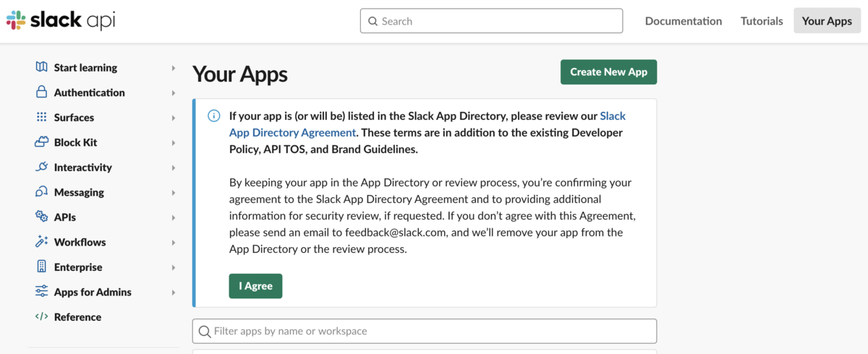Viewport: 868px width, 354px height.
Task: Open Reference in the sidebar
Action: tap(77, 316)
